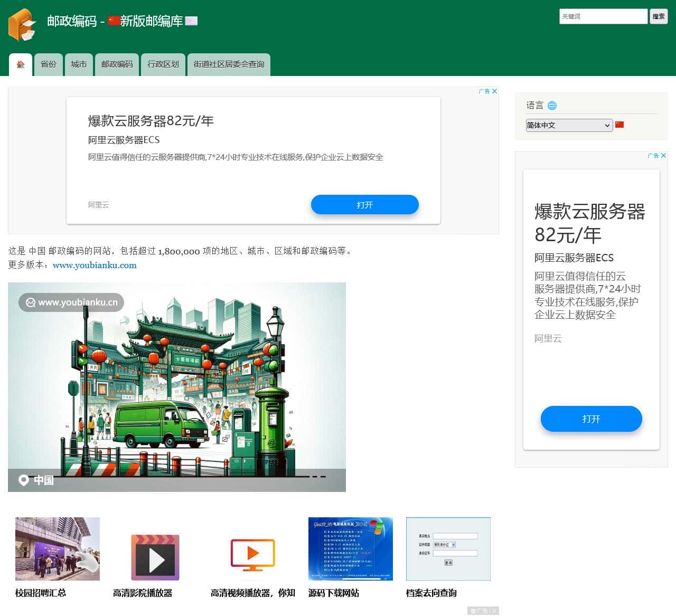Screen dimensions: 676x616
Task: Go to the 行政区划 tab
Action: (x=163, y=64)
